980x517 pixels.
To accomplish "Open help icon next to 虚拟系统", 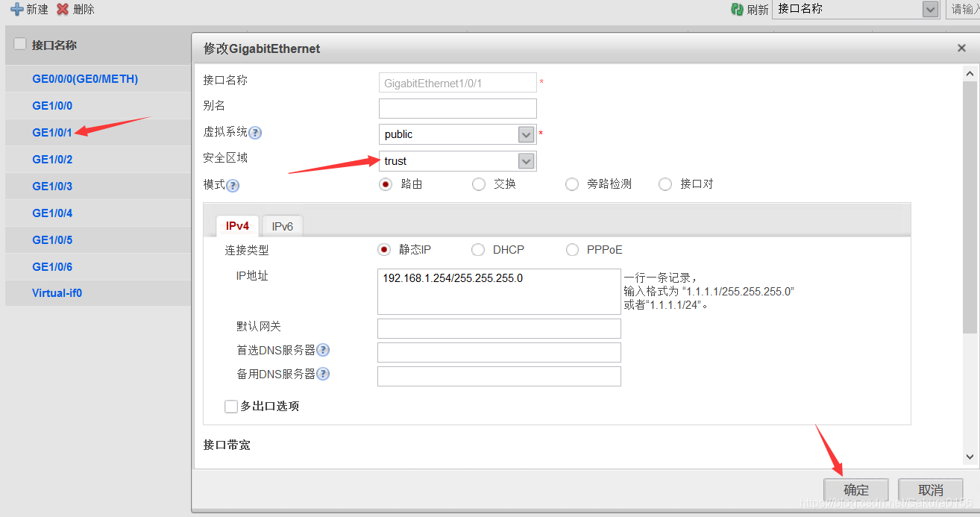I will click(x=255, y=133).
